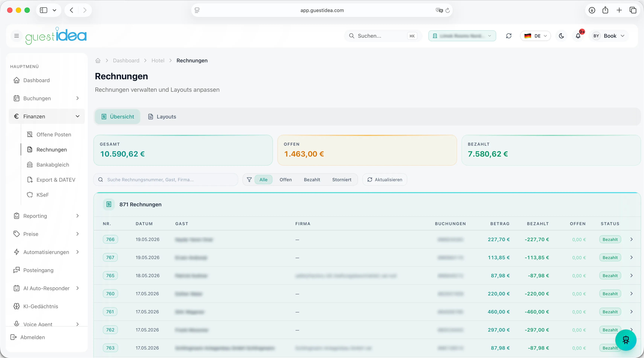Click the home icon in the breadcrumb
This screenshot has height=358, width=644.
click(98, 60)
